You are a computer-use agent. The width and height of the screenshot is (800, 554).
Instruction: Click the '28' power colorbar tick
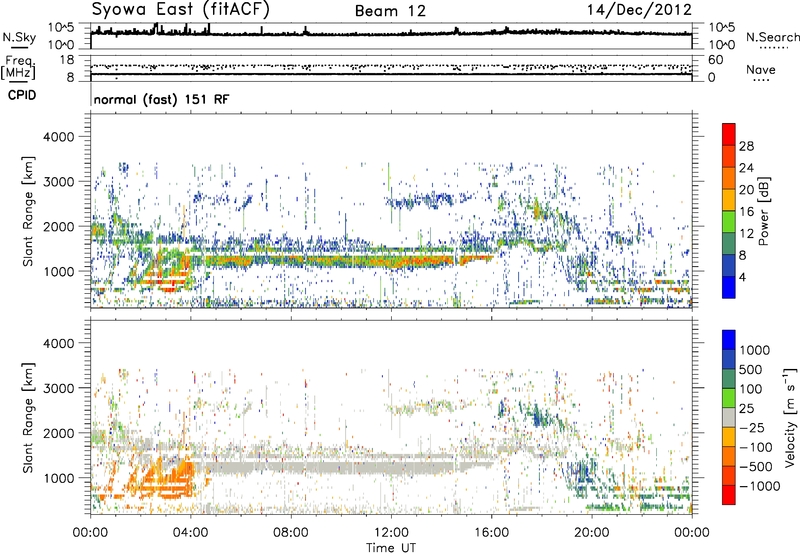(746, 146)
